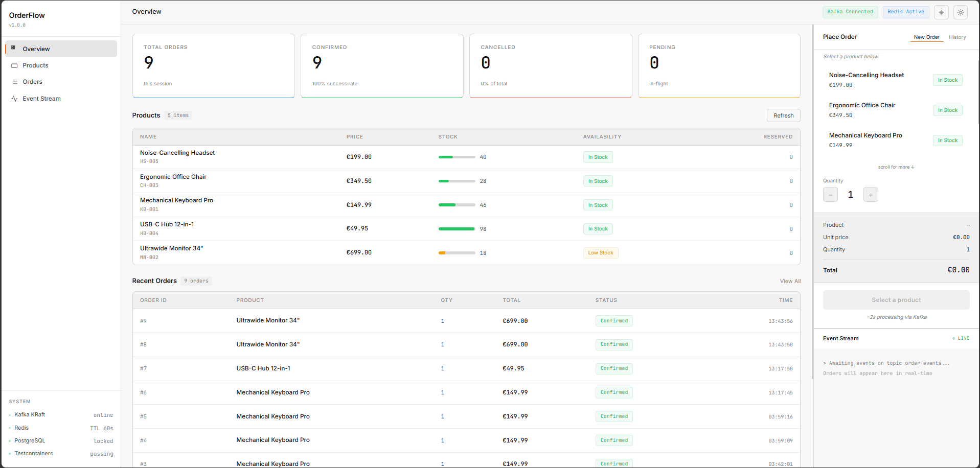This screenshot has width=980, height=468.
Task: Click the Orders list icon in sidebar
Action: 15,82
